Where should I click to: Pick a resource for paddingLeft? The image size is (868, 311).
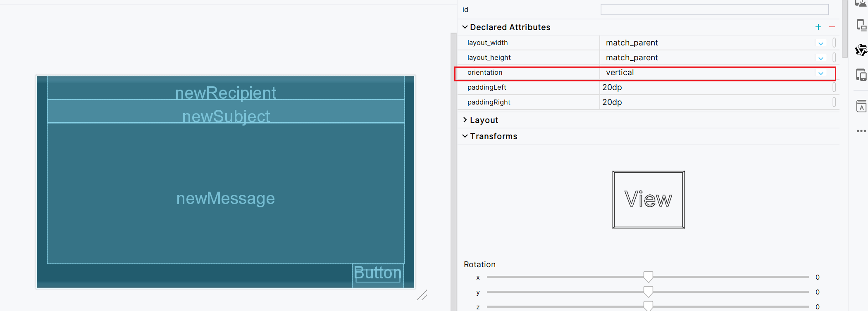834,87
